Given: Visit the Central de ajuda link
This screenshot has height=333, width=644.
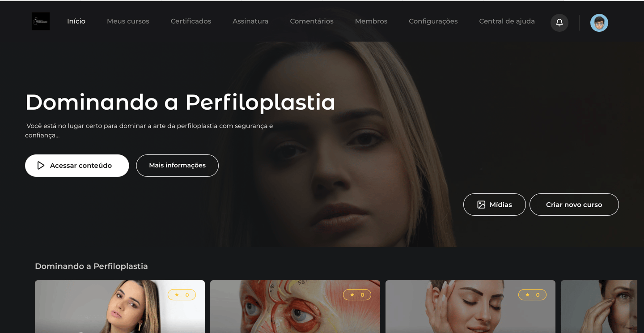Looking at the screenshot, I should (507, 21).
